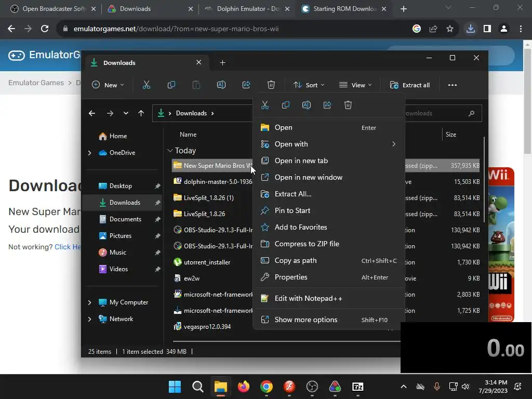Click Cut icon in Explorer toolbar

[x=146, y=85]
